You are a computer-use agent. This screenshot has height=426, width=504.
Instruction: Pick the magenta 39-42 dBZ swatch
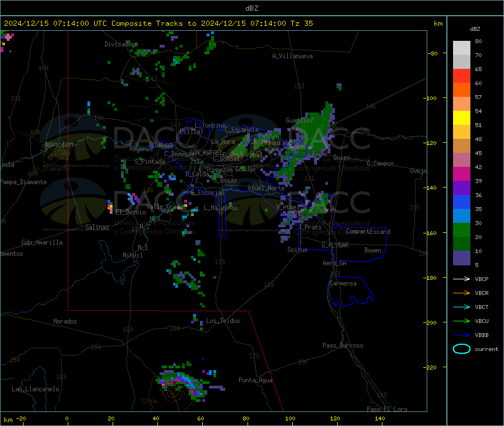pos(461,174)
